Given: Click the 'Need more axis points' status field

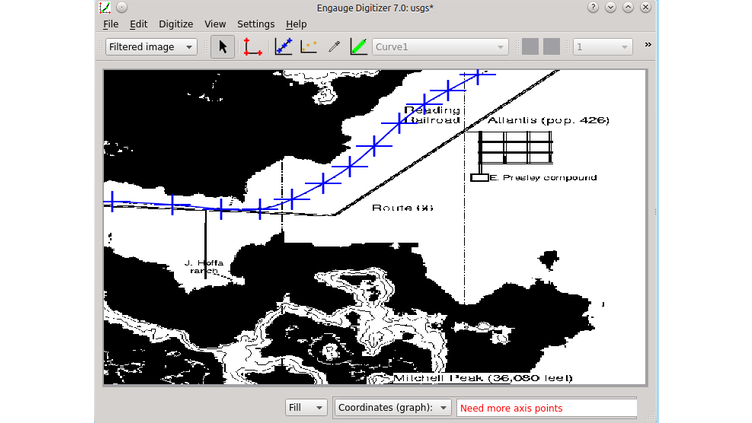Looking at the screenshot, I should (x=546, y=408).
